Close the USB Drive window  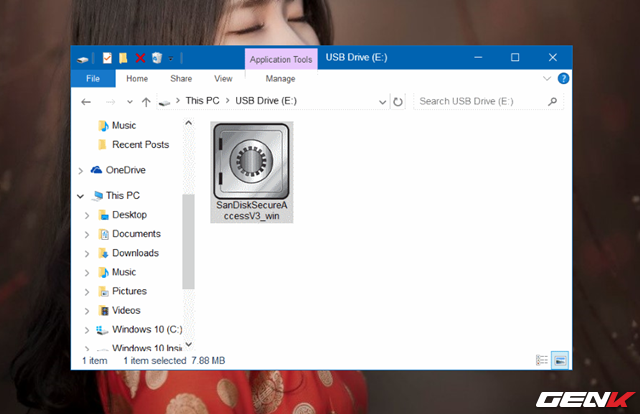tap(553, 58)
